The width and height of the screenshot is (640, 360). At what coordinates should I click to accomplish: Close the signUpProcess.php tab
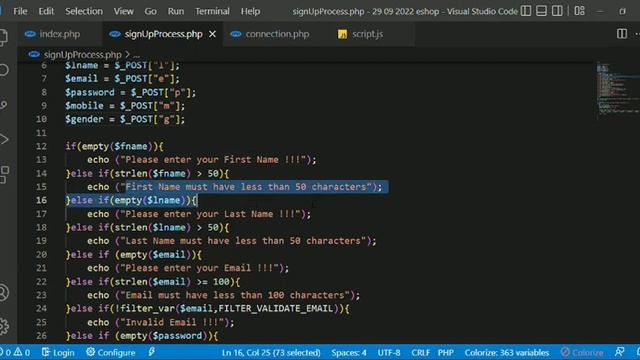(212, 34)
